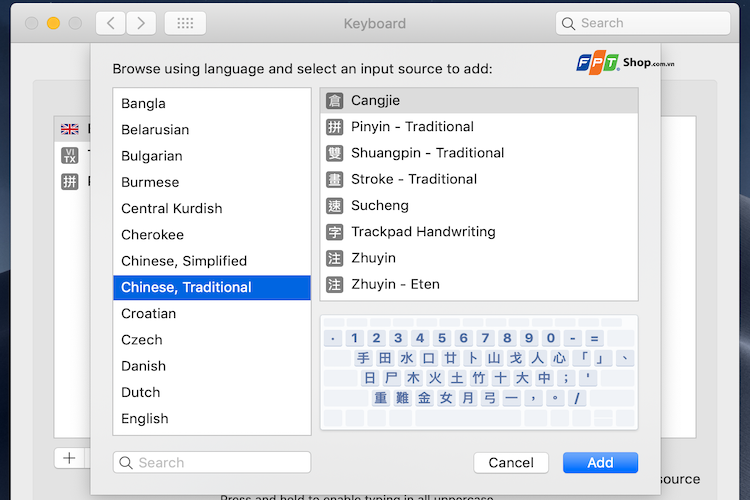Select the Zhuyin input source
Viewport: 750px width, 500px height.
[x=373, y=258]
